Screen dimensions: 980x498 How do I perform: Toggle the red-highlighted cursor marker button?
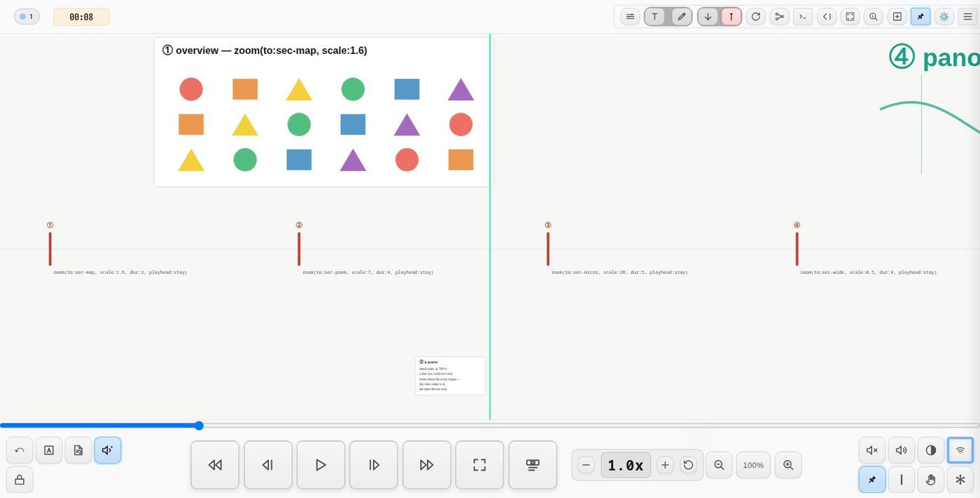(731, 17)
